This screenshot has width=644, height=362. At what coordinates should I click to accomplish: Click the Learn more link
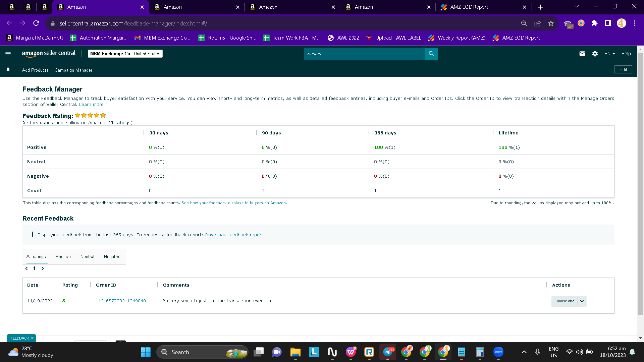(91, 105)
